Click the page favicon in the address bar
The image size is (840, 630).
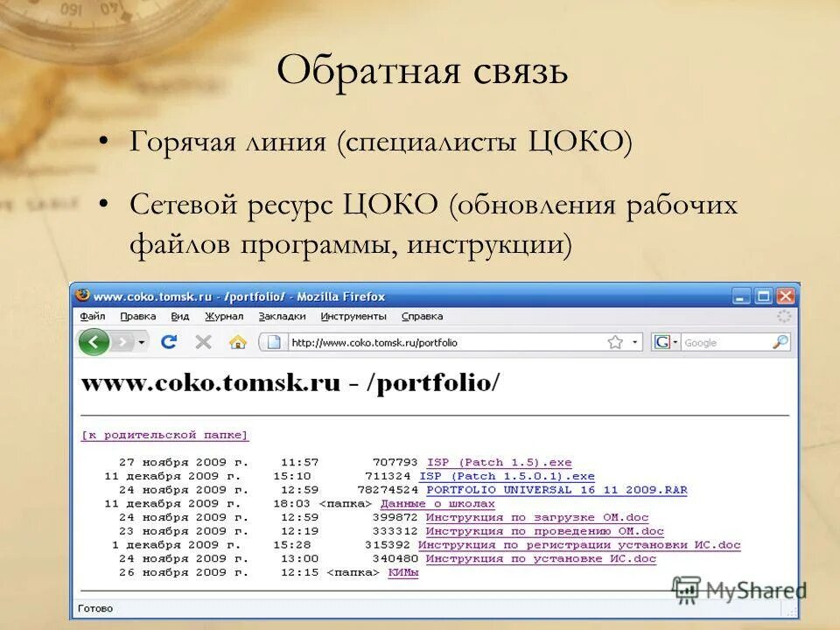273,341
